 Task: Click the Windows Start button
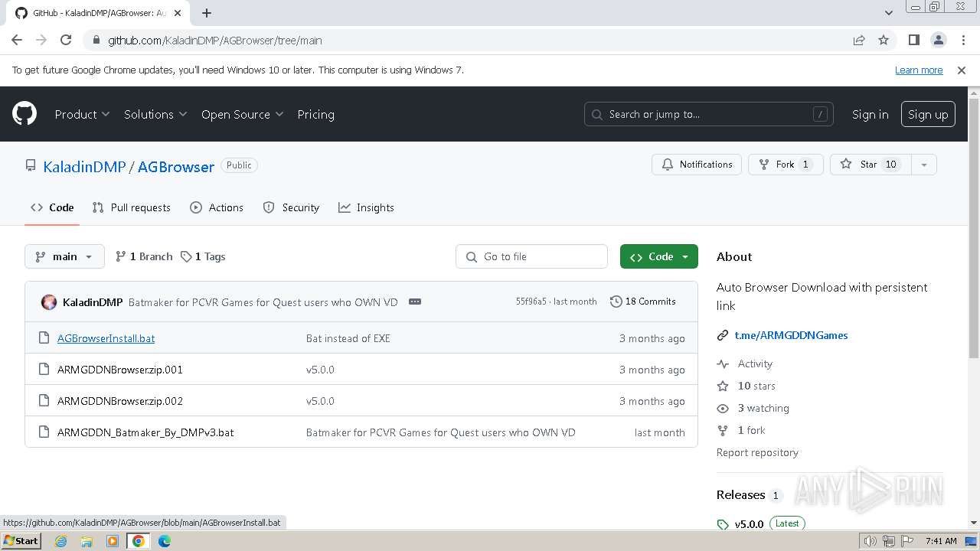21,541
